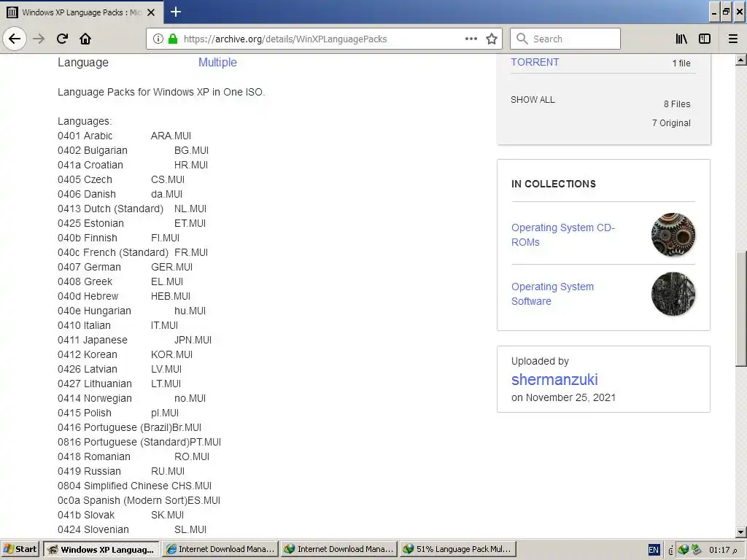Go back to the previous page
747x560 pixels.
(15, 39)
